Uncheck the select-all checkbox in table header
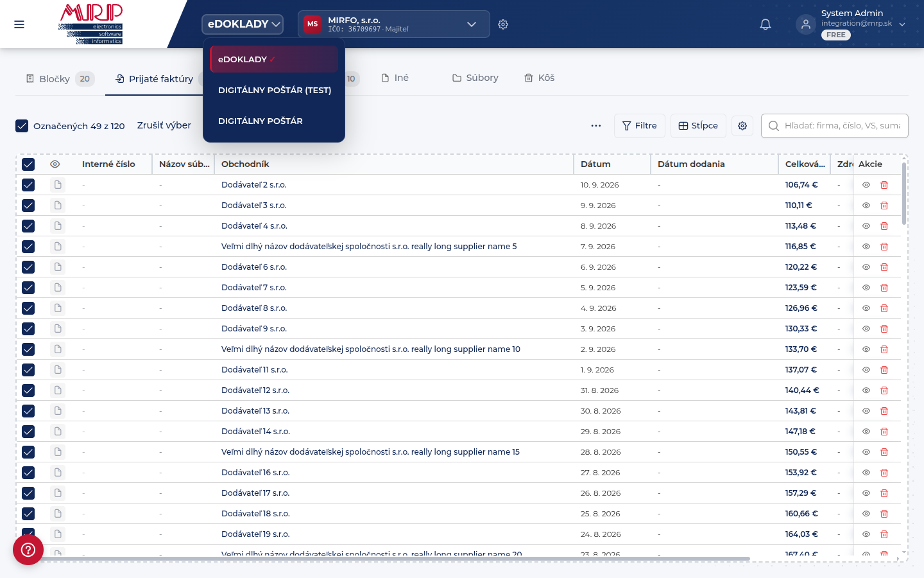 pos(28,164)
